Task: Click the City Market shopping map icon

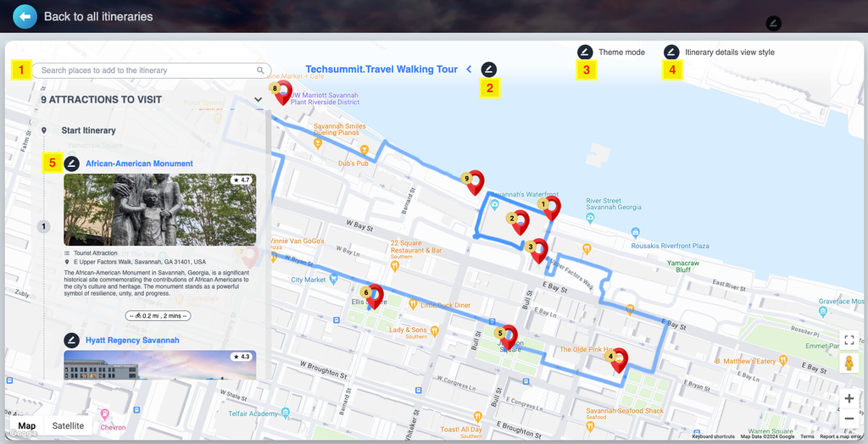Action: (333, 280)
